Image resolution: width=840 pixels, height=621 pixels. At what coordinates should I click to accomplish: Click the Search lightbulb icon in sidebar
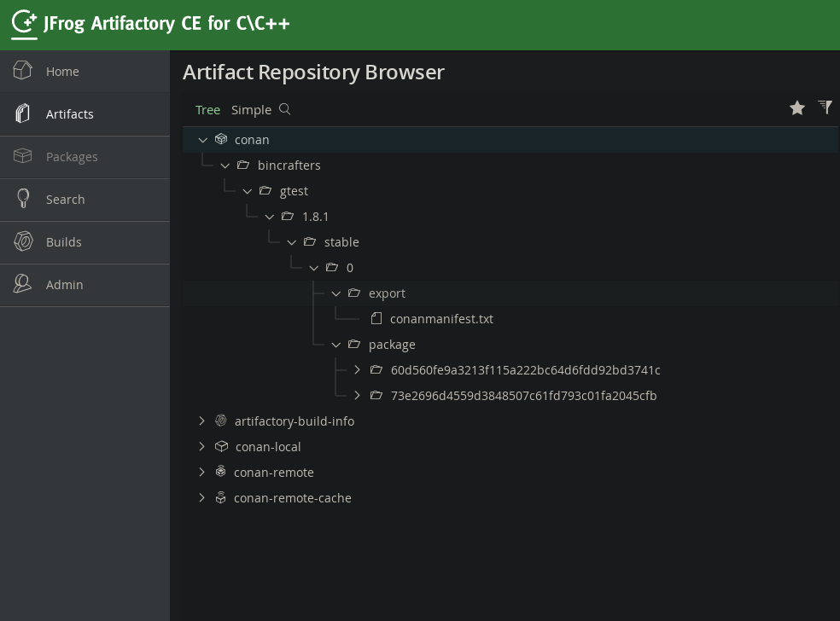(x=23, y=199)
